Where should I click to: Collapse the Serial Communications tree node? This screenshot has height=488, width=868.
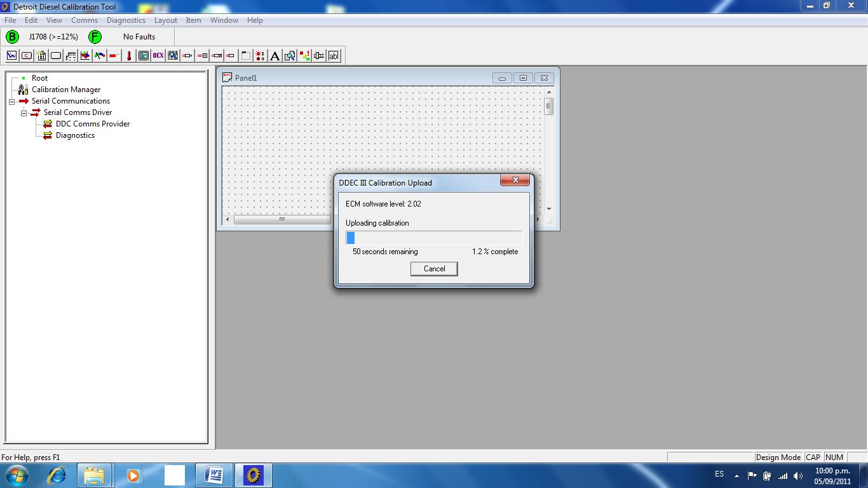pyautogui.click(x=11, y=102)
